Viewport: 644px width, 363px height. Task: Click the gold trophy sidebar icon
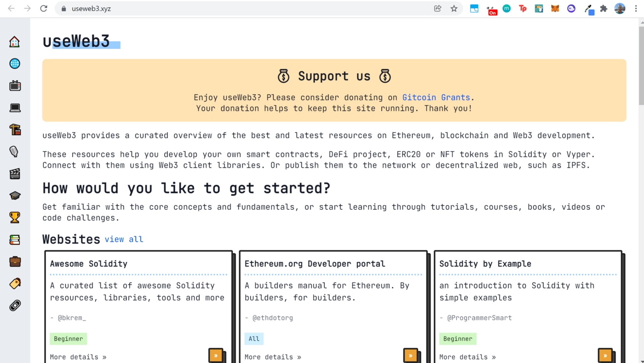click(x=15, y=218)
